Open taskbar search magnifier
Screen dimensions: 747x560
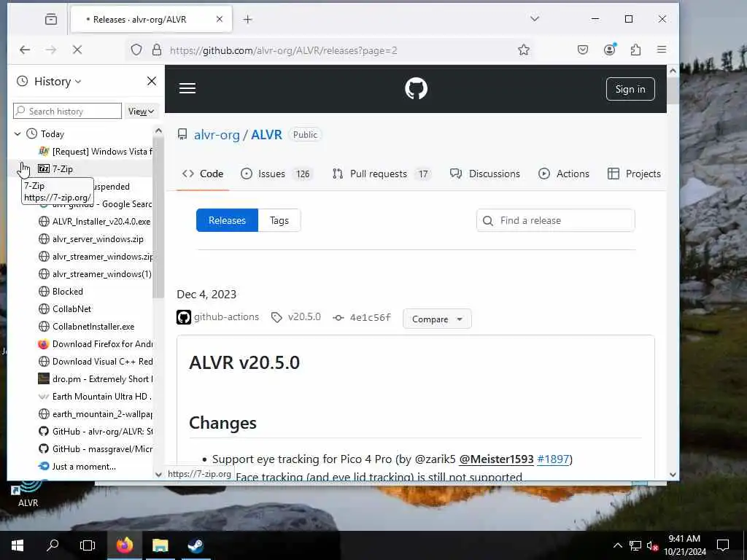coord(53,545)
